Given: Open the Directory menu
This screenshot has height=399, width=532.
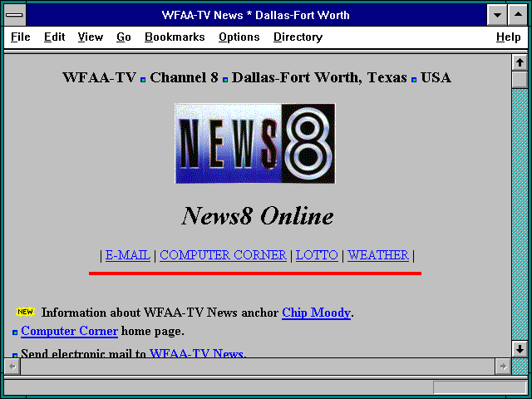Looking at the screenshot, I should [298, 37].
